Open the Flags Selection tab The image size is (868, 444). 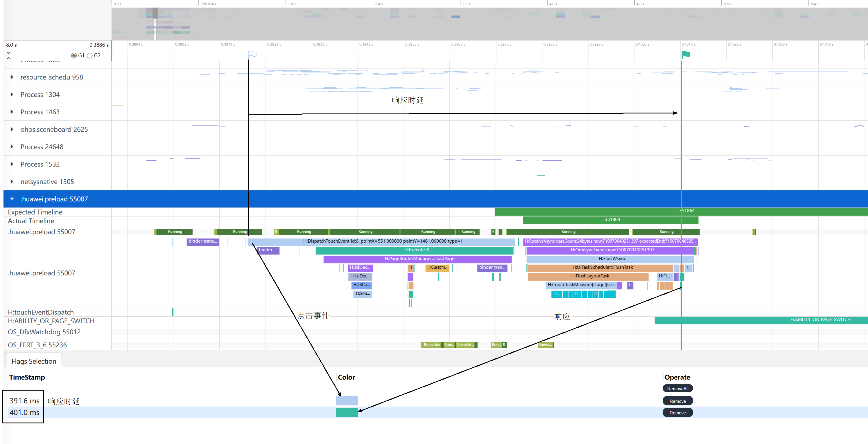pos(34,361)
